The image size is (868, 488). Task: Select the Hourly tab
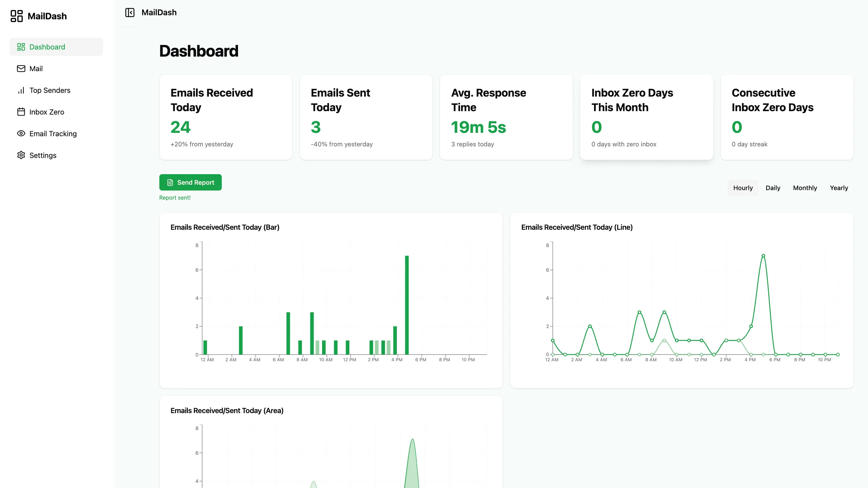pos(743,188)
